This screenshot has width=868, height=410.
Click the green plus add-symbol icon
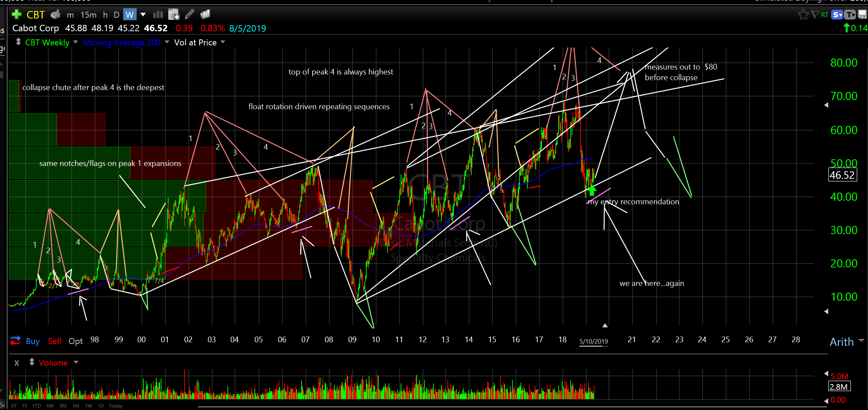[x=16, y=15]
